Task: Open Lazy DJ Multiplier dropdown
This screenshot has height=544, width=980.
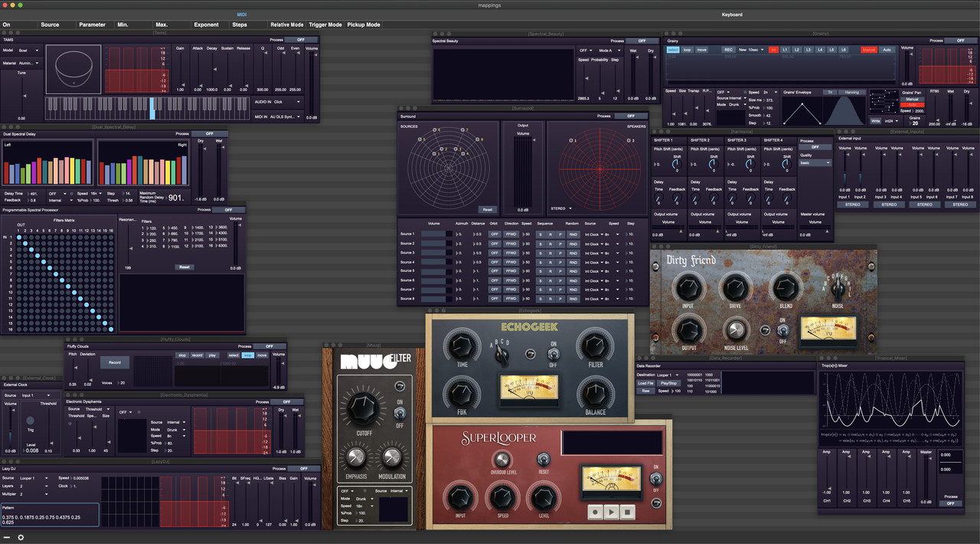Action: pyautogui.click(x=34, y=495)
